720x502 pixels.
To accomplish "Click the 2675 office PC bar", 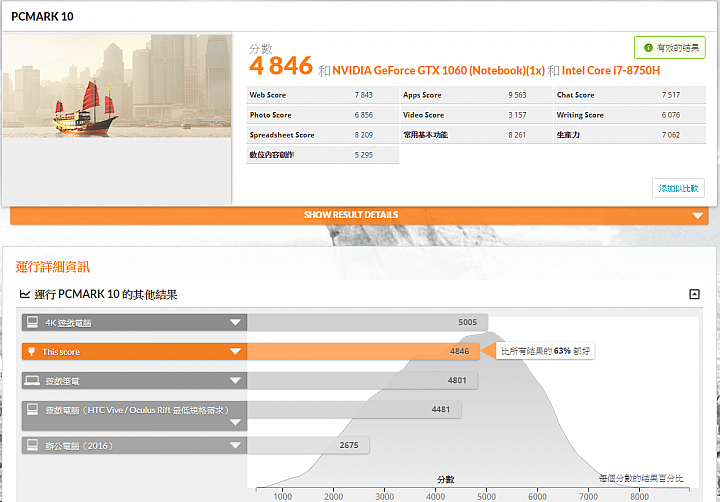I will pos(308,446).
